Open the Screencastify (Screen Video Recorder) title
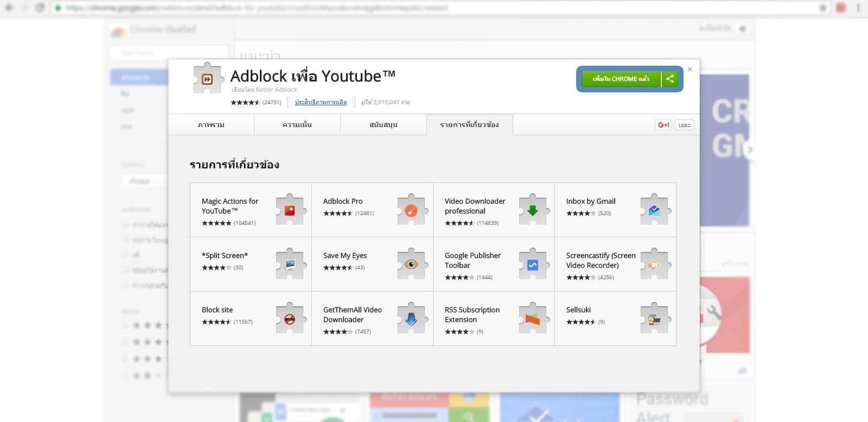868x422 pixels. (601, 260)
